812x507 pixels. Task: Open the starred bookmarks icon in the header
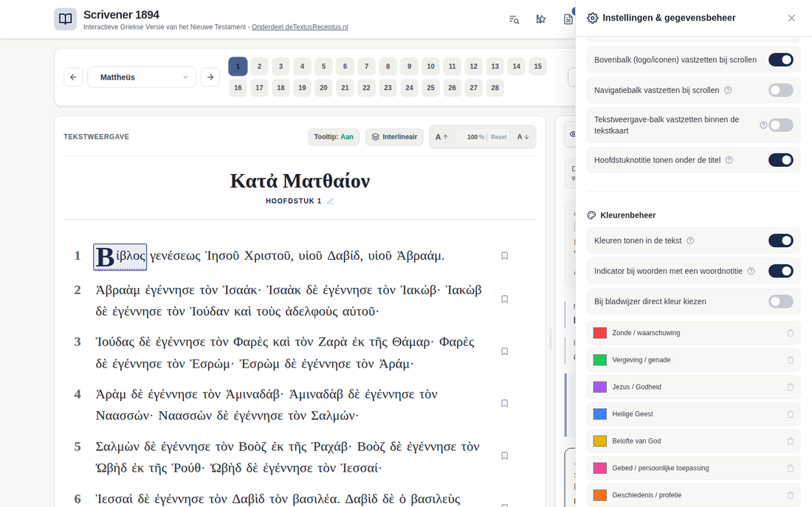coord(540,20)
